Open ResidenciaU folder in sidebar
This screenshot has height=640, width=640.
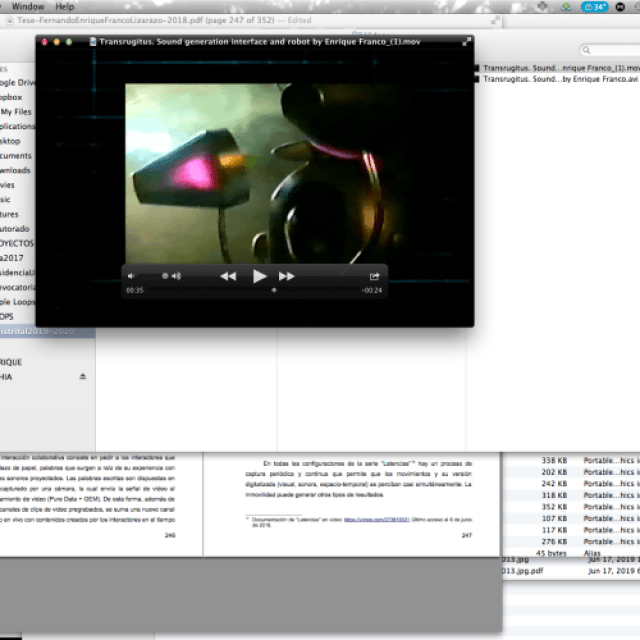tap(18, 272)
